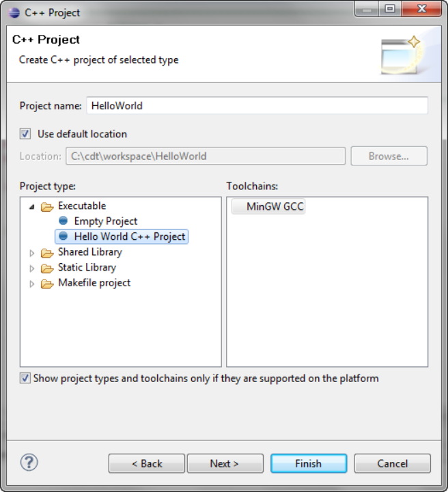Screen dimensions: 448x492
Task: Toggle Show project types only if supported
Action: 25,378
